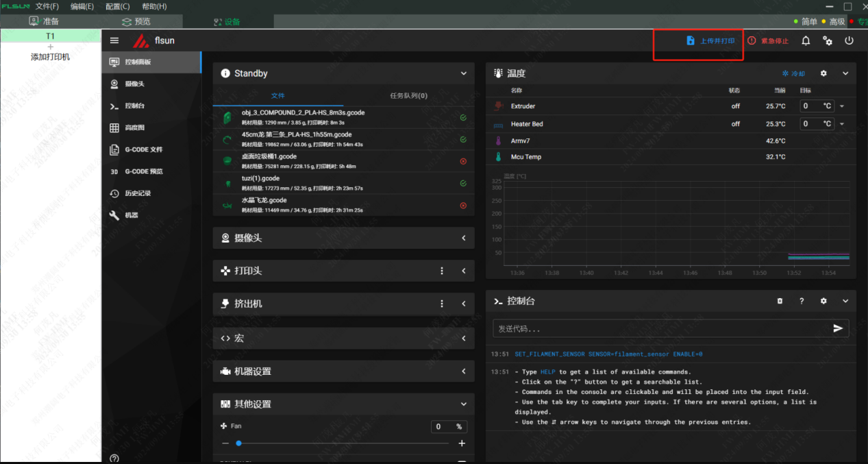Click the Fan speed slider handle

pyautogui.click(x=238, y=443)
